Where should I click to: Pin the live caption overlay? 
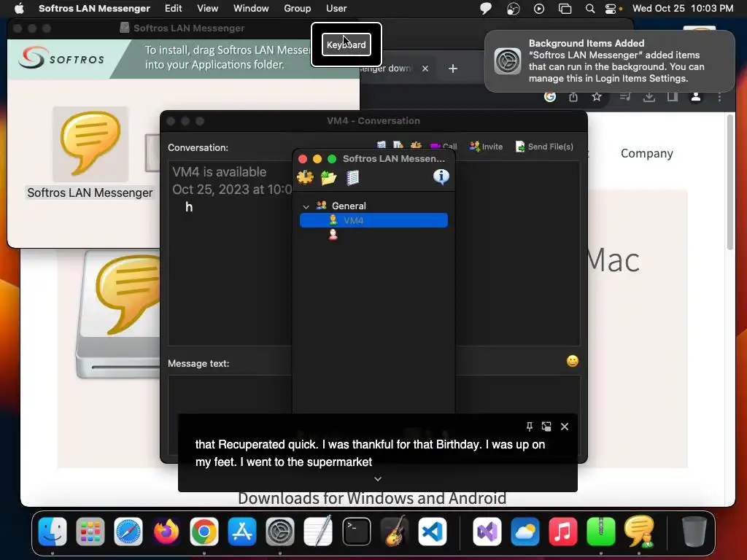click(x=530, y=427)
